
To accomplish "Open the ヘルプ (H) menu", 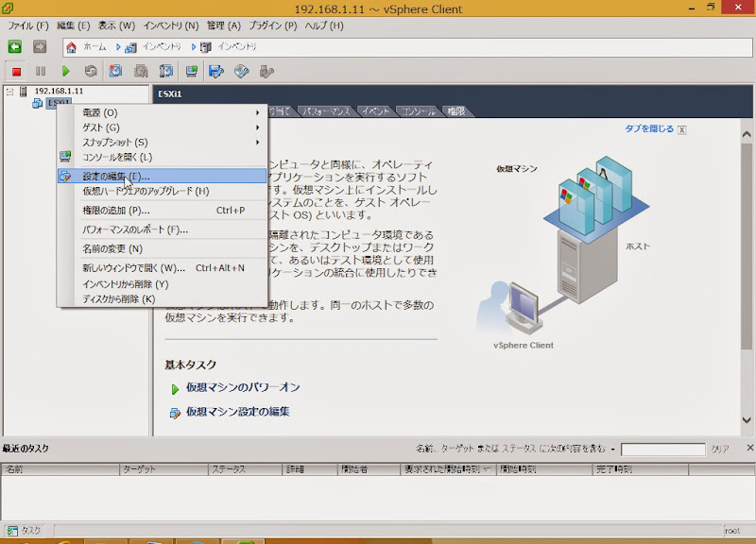I will click(x=324, y=26).
